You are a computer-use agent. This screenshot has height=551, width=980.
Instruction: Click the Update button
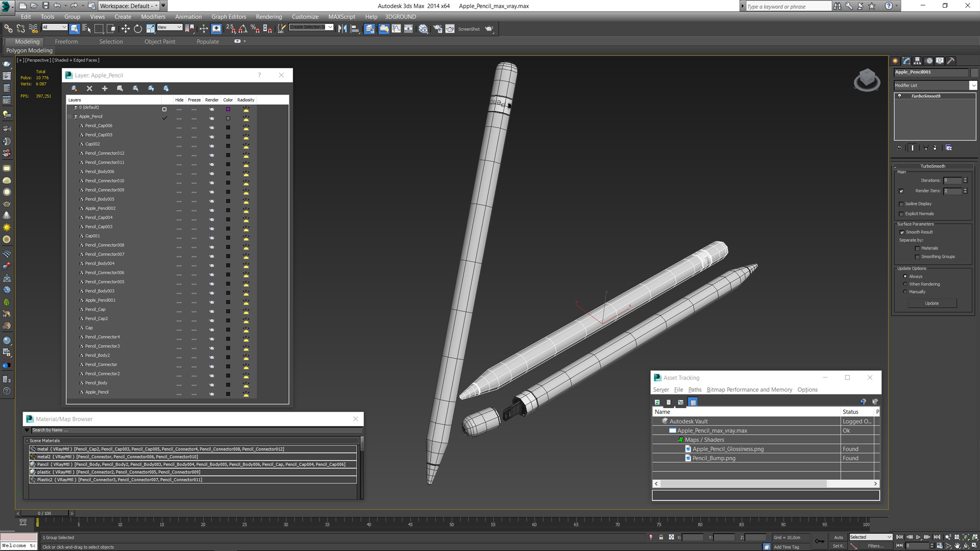point(932,304)
